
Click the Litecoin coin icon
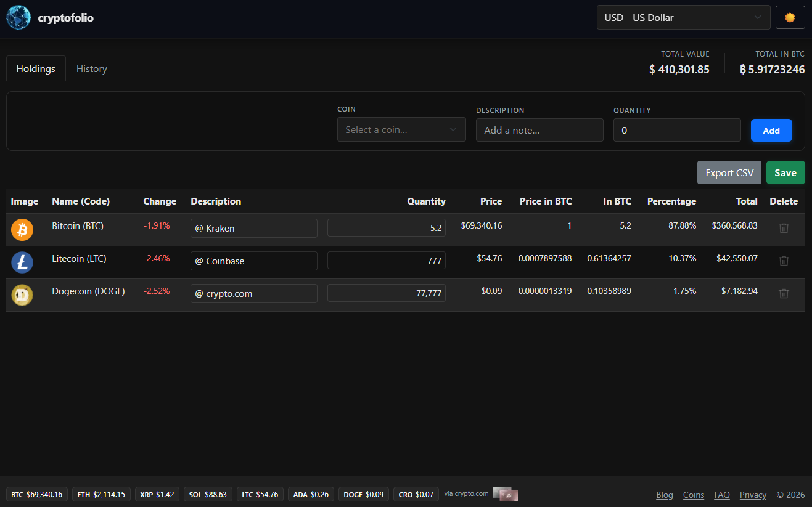22,262
